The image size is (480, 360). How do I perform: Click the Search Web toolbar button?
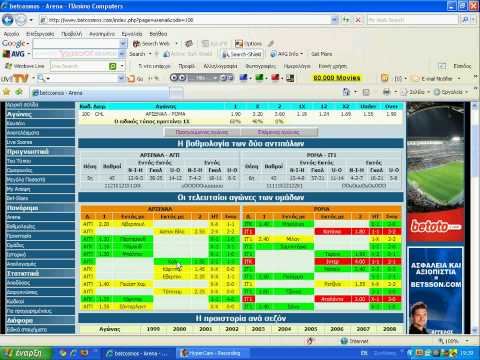[152, 44]
